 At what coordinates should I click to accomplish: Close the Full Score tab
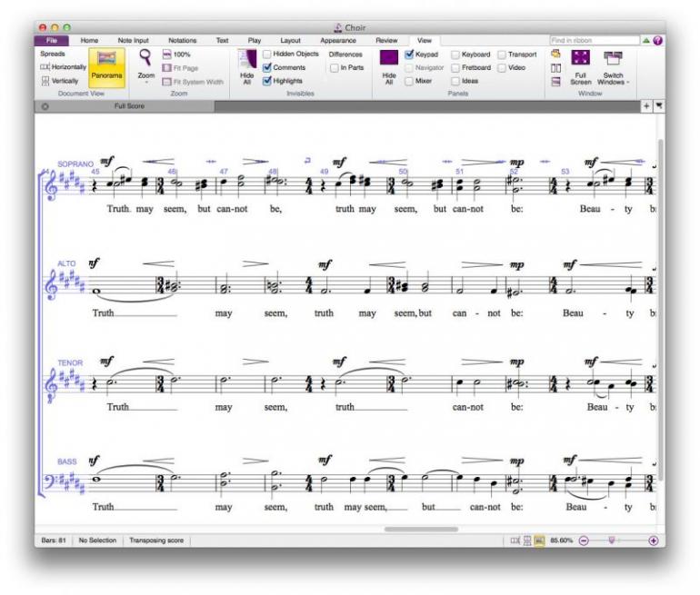(45, 106)
